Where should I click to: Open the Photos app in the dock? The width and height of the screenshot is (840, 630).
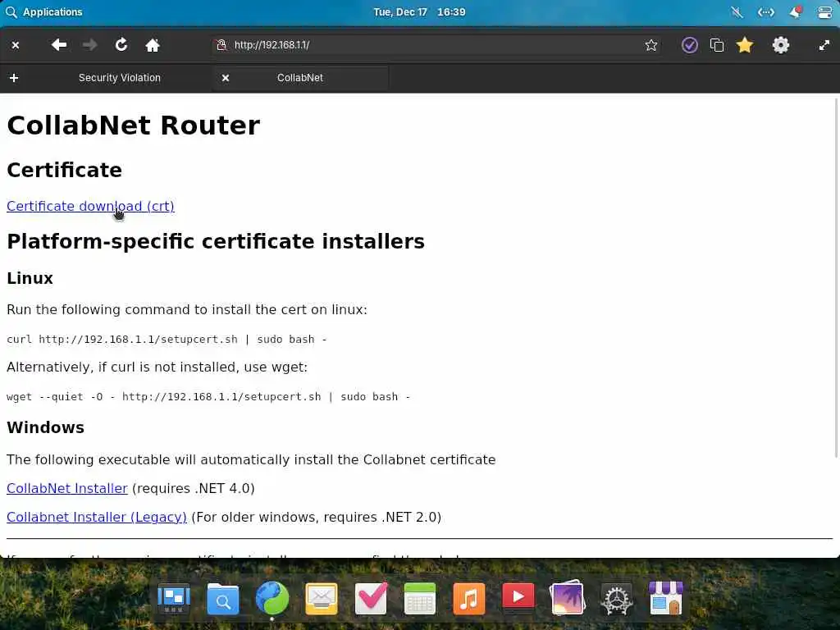[568, 597]
